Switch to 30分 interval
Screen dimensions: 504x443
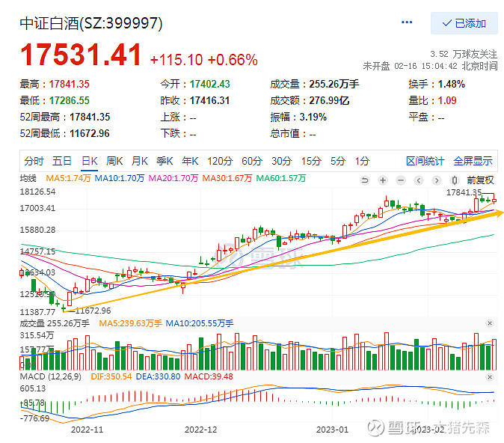pyautogui.click(x=282, y=161)
